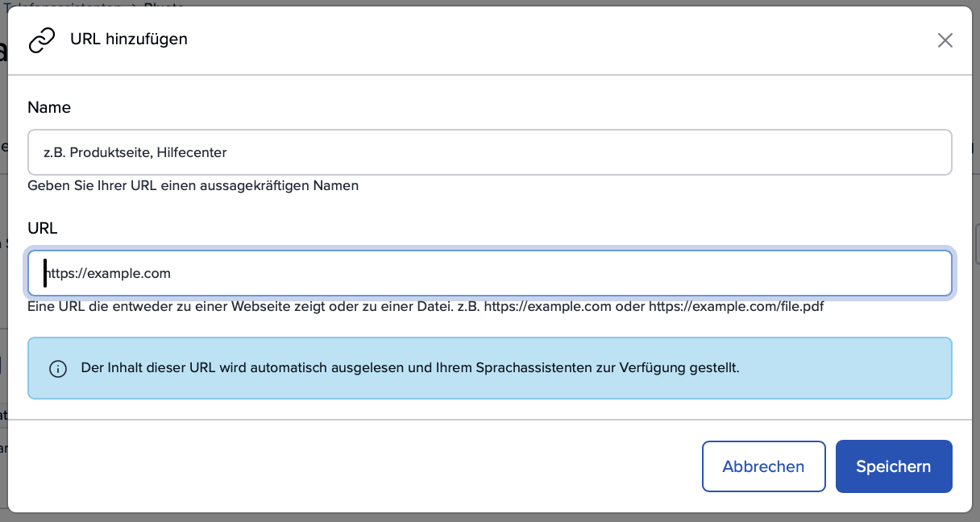Click into the URL input field
The width and height of the screenshot is (980, 522).
click(x=489, y=274)
